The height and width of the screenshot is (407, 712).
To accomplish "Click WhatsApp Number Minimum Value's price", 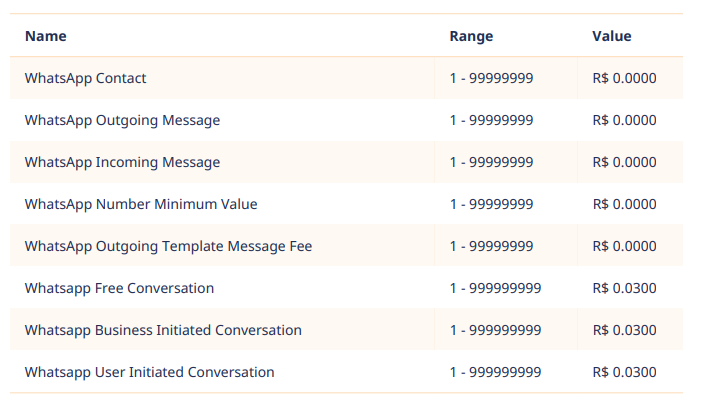I will pyautogui.click(x=624, y=204).
